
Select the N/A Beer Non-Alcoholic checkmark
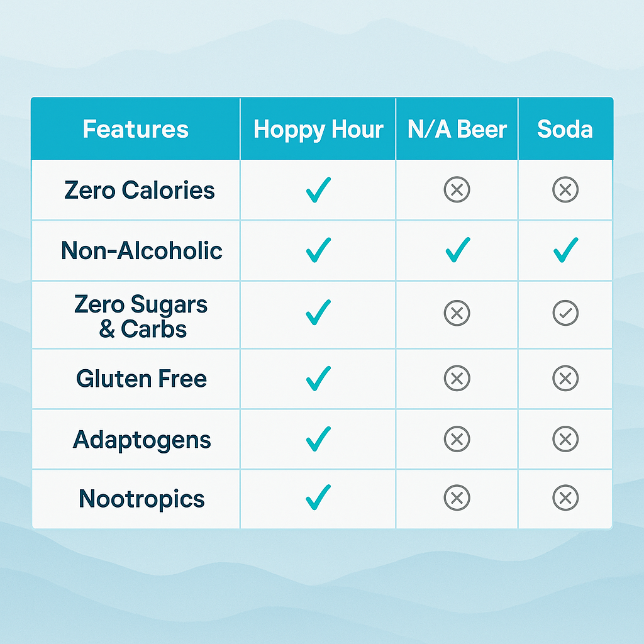pyautogui.click(x=457, y=250)
